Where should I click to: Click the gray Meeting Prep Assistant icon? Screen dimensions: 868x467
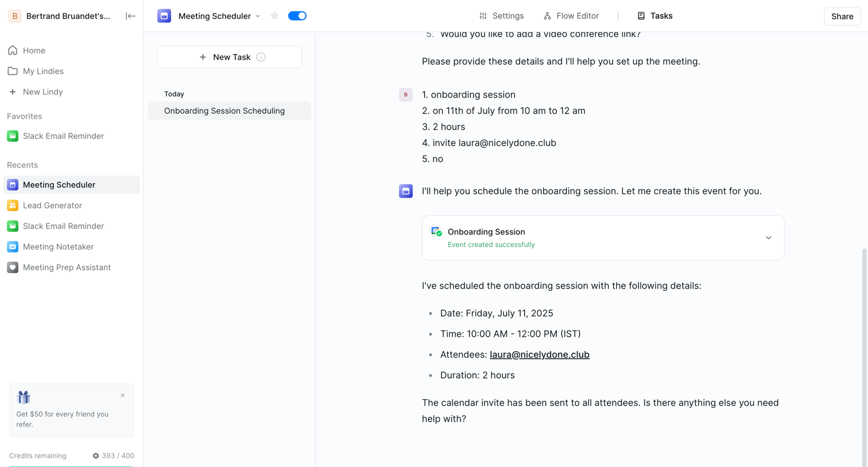coord(13,267)
